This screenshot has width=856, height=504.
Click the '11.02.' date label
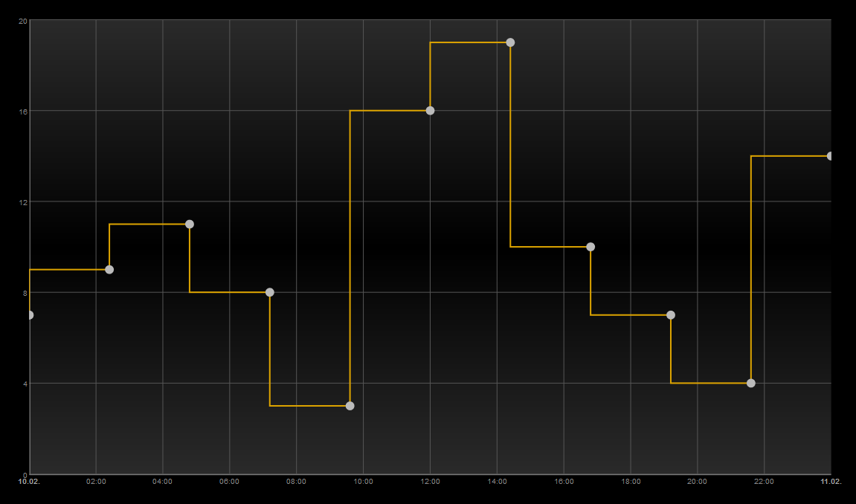(831, 482)
